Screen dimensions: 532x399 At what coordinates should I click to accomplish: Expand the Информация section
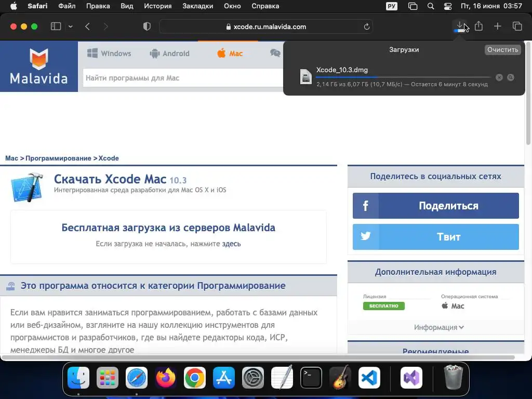point(438,327)
